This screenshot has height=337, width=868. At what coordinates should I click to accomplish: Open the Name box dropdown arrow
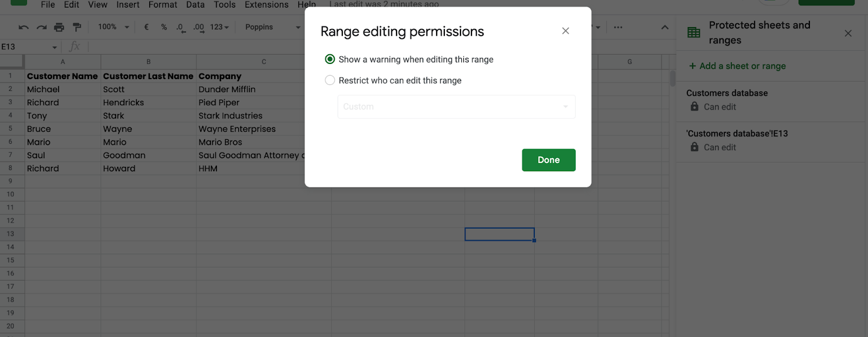pyautogui.click(x=54, y=47)
